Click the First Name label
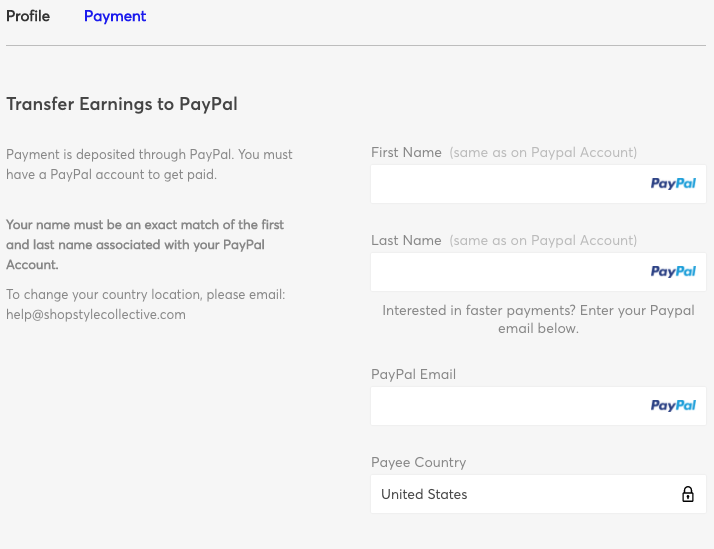 point(406,153)
